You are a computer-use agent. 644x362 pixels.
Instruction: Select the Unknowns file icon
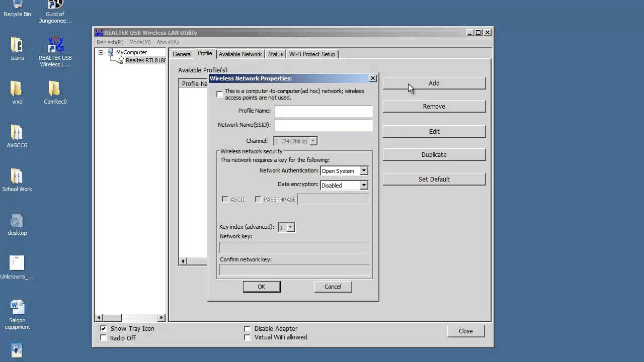click(17, 267)
